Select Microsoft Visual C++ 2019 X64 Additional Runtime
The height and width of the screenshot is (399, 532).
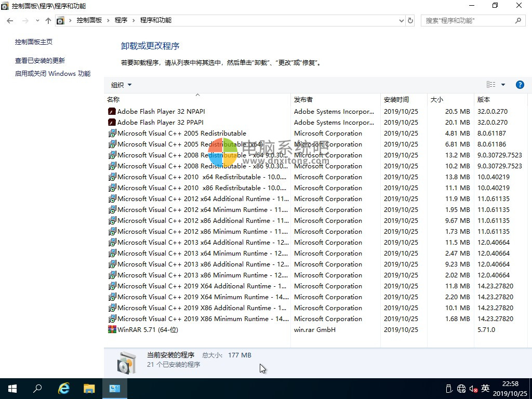pyautogui.click(x=202, y=286)
